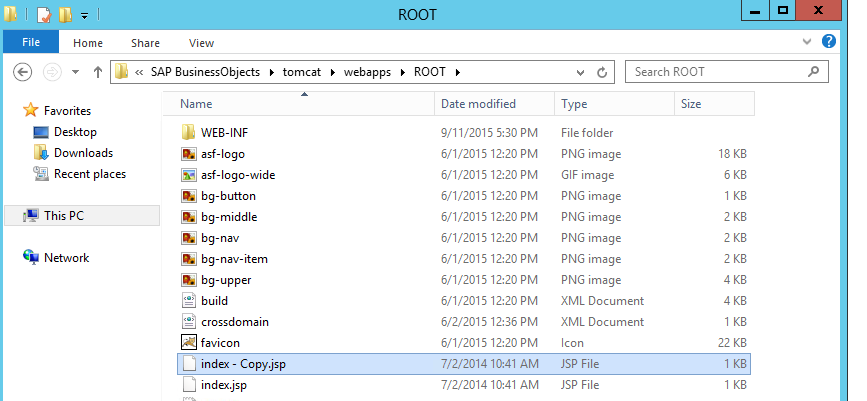Open the File menu tab
Screen dimensions: 867x401
click(31, 42)
